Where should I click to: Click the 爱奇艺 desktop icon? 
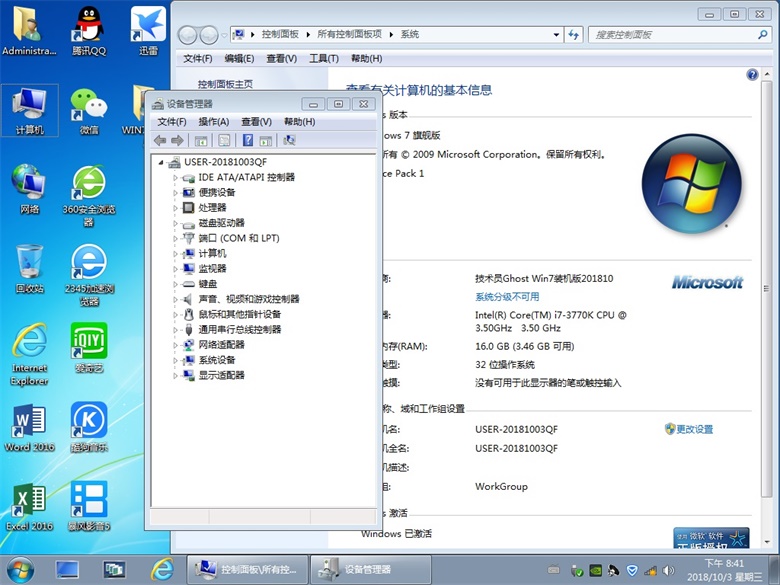[x=89, y=348]
